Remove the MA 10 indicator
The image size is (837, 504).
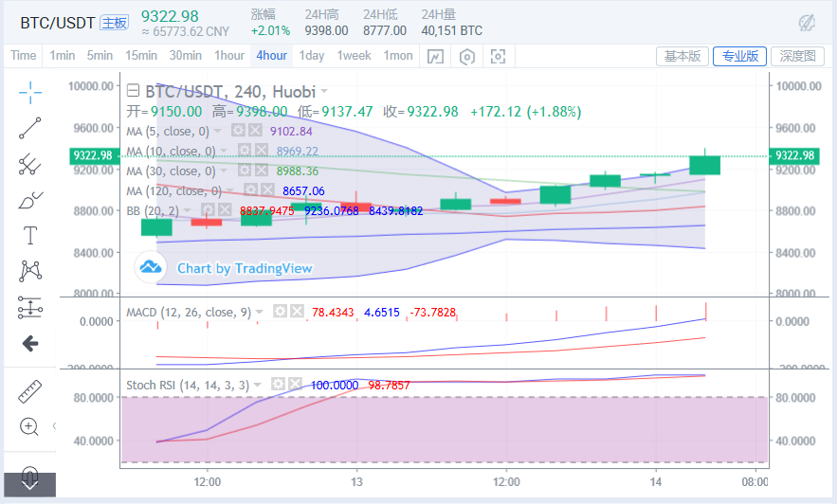(x=262, y=151)
